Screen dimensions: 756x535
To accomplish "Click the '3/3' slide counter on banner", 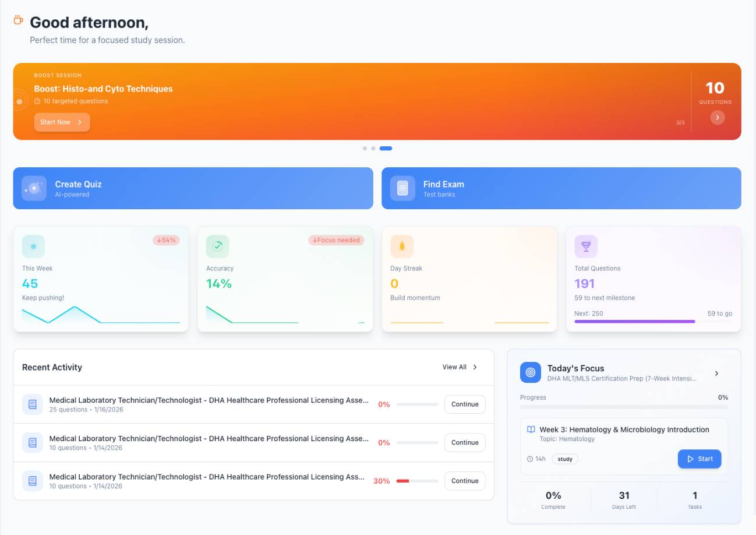I will [680, 123].
